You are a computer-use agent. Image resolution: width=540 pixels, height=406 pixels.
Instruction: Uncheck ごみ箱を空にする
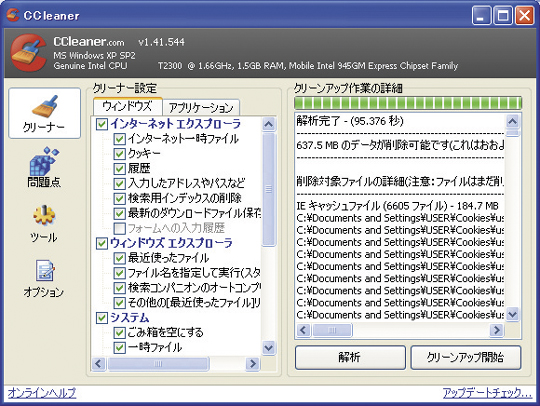point(119,333)
